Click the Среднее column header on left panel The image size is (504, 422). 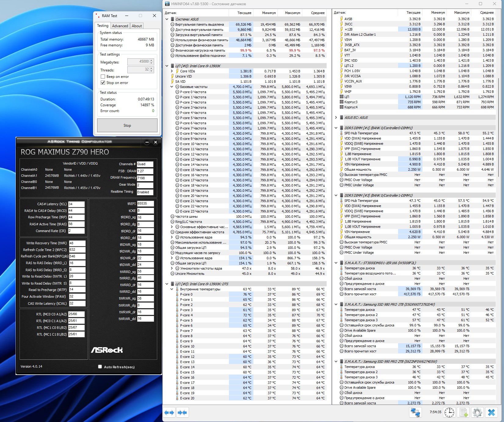coord(317,13)
